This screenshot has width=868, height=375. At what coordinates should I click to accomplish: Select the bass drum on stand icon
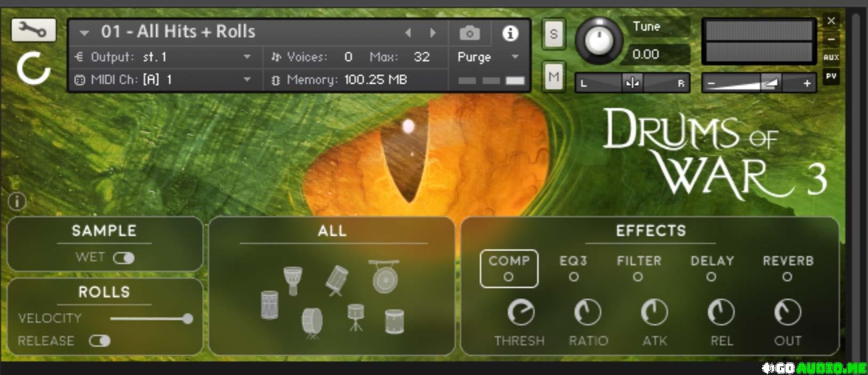[312, 323]
